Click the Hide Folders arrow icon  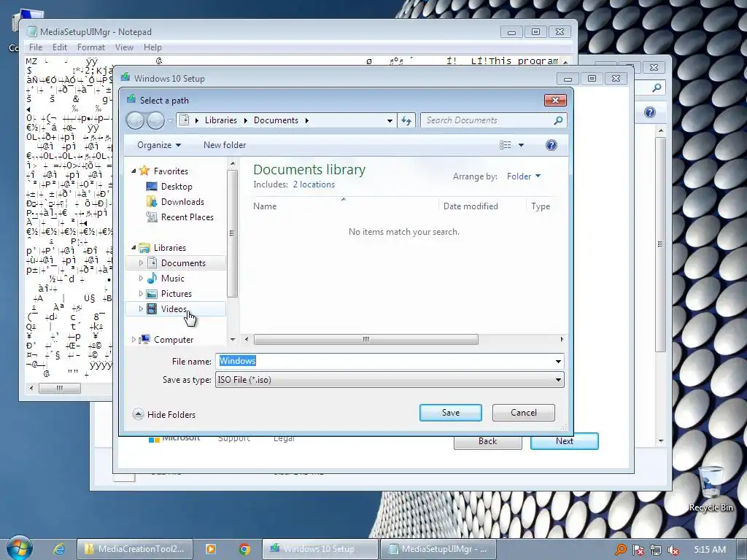[138, 414]
